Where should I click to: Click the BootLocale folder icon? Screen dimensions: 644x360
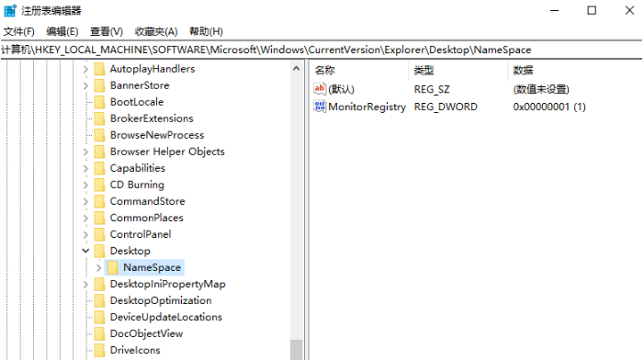click(99, 102)
